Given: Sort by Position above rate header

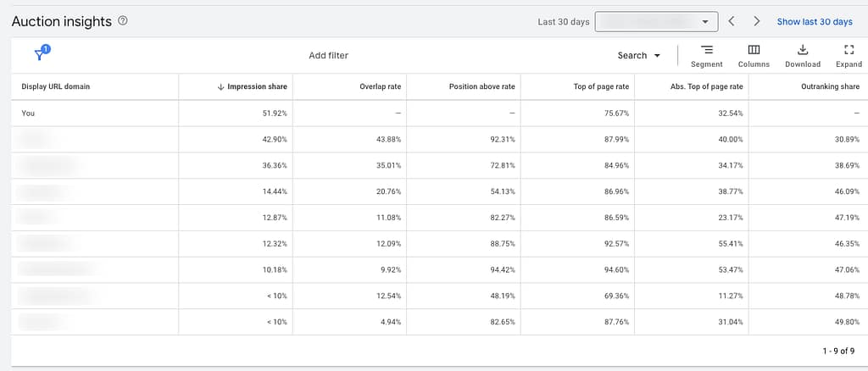Looking at the screenshot, I should pyautogui.click(x=482, y=86).
